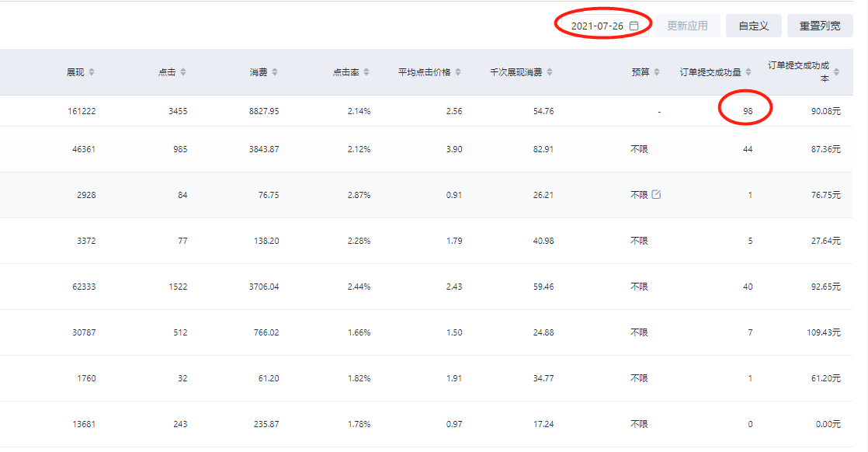The height and width of the screenshot is (452, 868).
Task: Click sort arrows beside 订单提交成功量
Action: [748, 72]
